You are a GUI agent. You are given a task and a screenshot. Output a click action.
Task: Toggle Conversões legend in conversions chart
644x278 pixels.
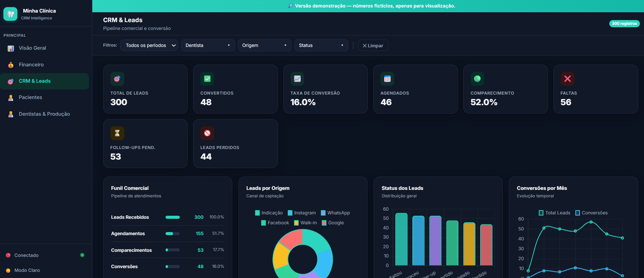click(591, 213)
